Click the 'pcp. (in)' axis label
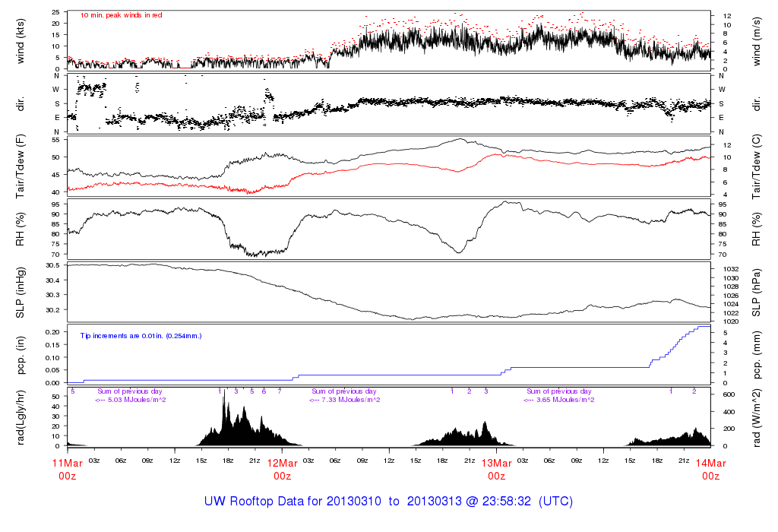 21,356
